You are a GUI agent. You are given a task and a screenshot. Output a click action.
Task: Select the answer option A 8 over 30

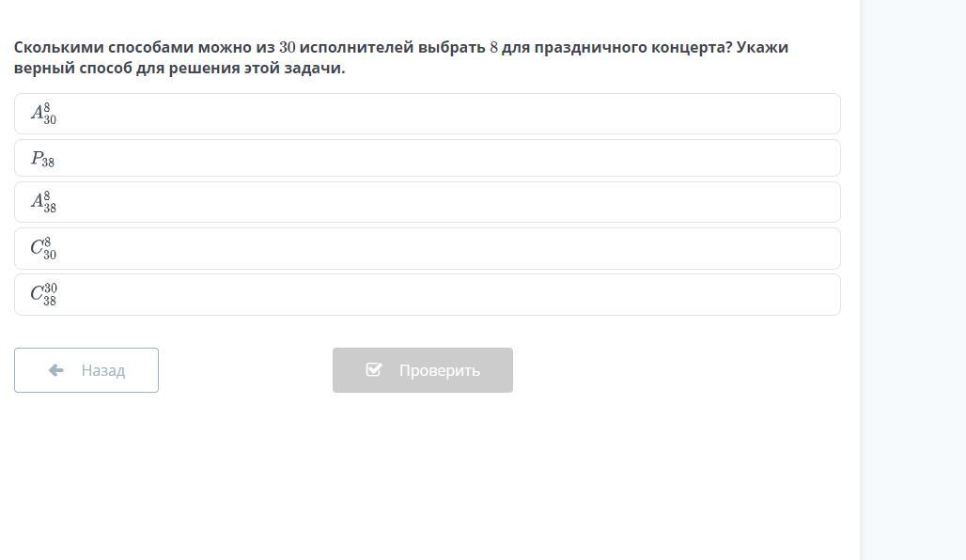(x=427, y=114)
